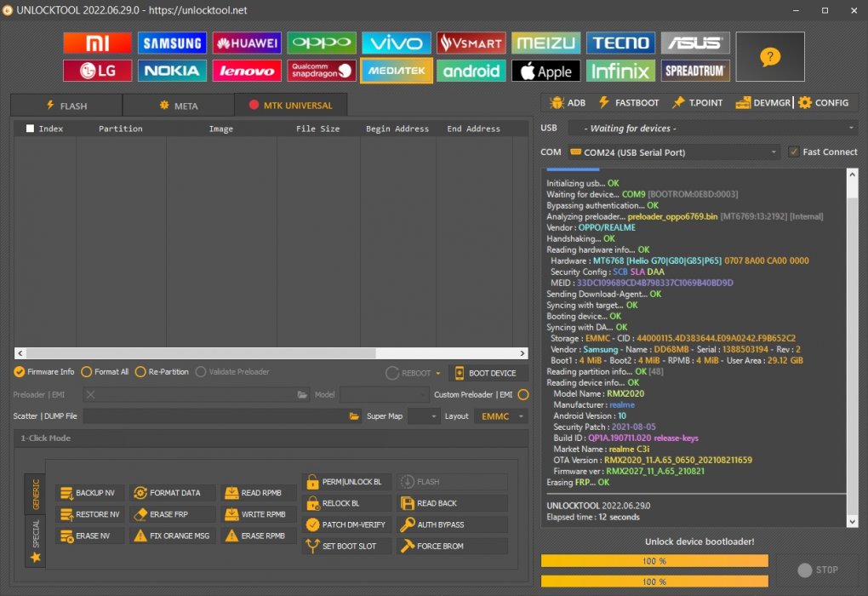Select the Infinix brand logo
868x596 pixels.
click(620, 71)
